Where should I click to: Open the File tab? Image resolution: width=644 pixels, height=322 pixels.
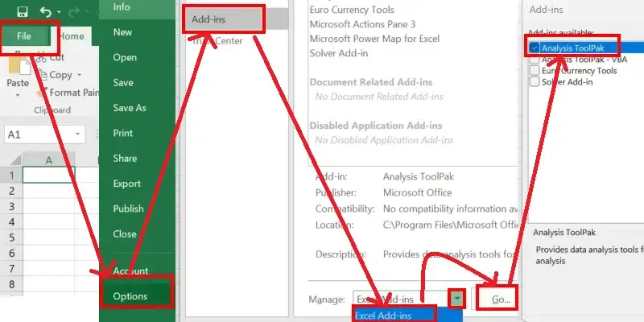tap(24, 36)
